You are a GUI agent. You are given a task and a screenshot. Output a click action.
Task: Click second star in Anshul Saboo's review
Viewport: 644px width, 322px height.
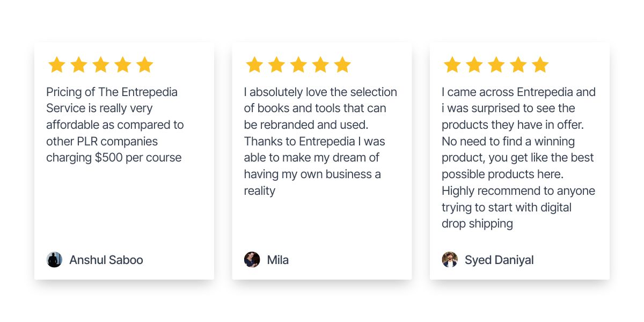[x=78, y=65]
